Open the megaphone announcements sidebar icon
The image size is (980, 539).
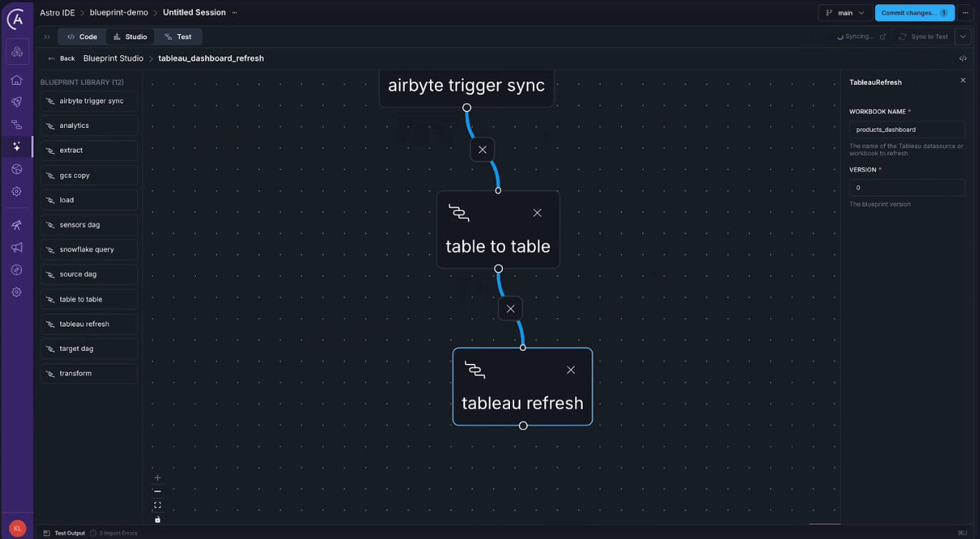[x=16, y=247]
